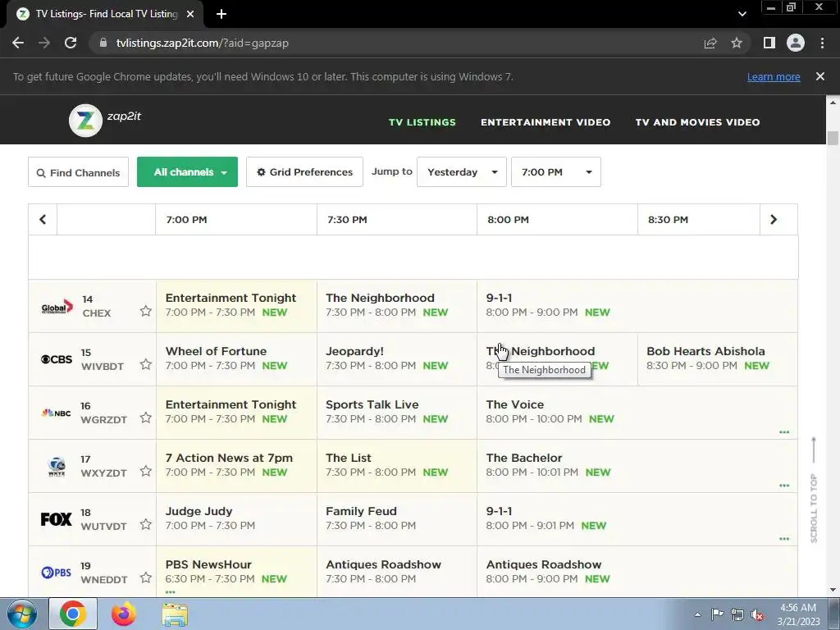The width and height of the screenshot is (840, 630).
Task: Open File Explorer from the taskbar
Action: coord(175,614)
